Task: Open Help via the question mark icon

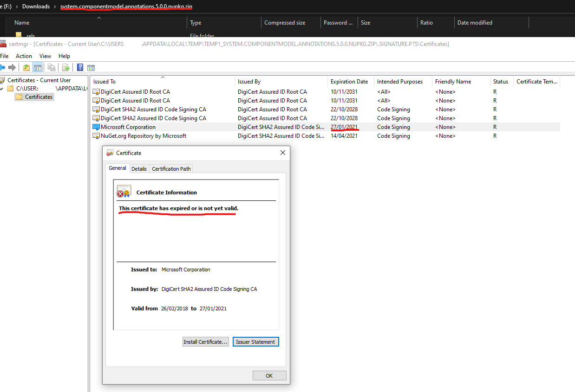Action: (80, 68)
